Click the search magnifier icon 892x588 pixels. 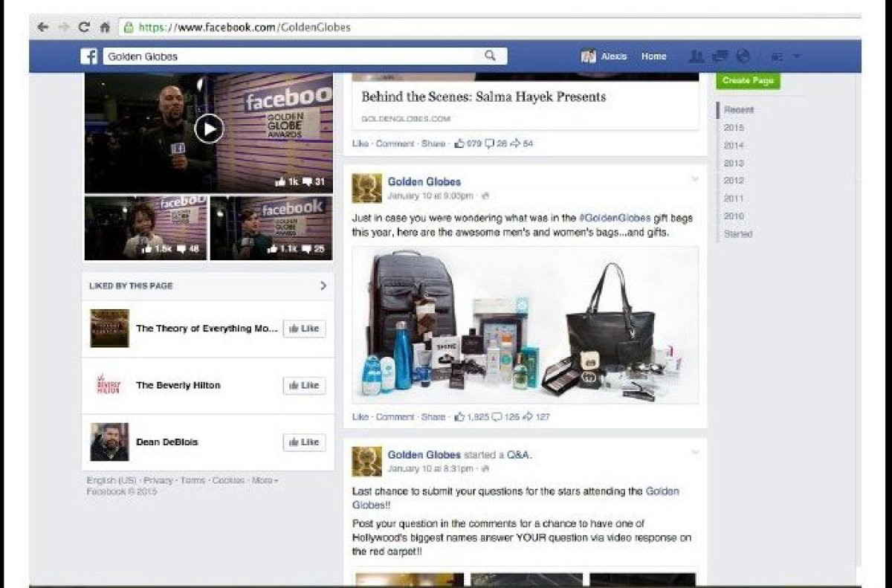coord(490,56)
